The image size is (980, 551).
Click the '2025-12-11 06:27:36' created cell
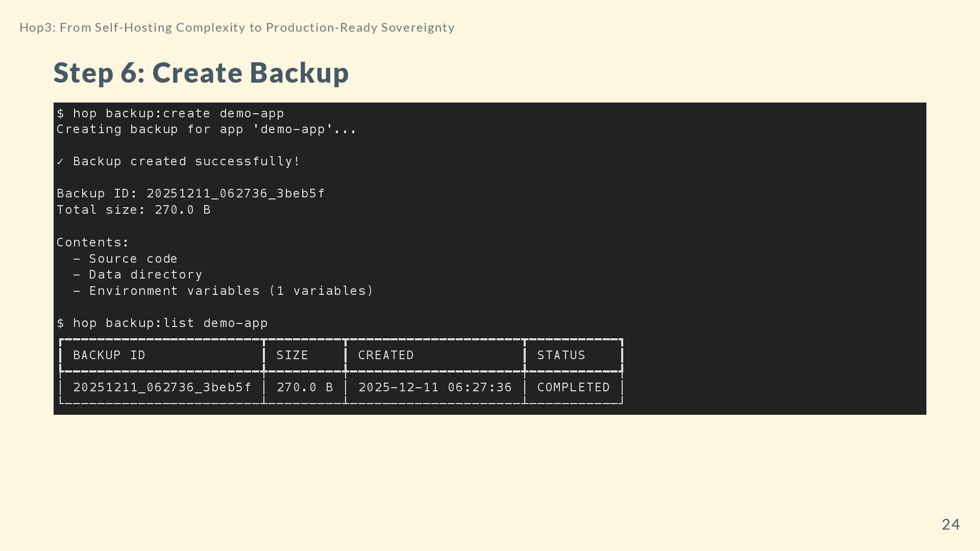(x=435, y=388)
